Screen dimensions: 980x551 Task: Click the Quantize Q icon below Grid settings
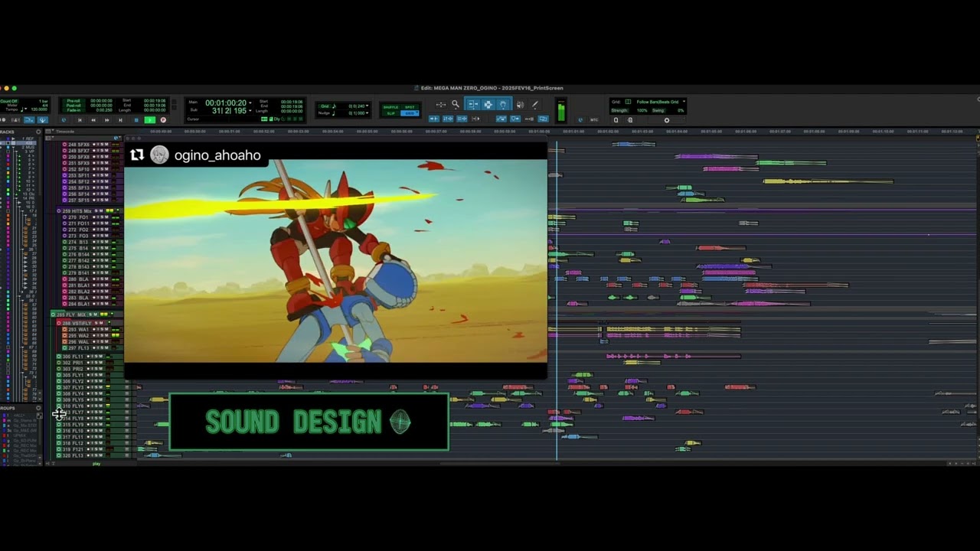tap(616, 120)
